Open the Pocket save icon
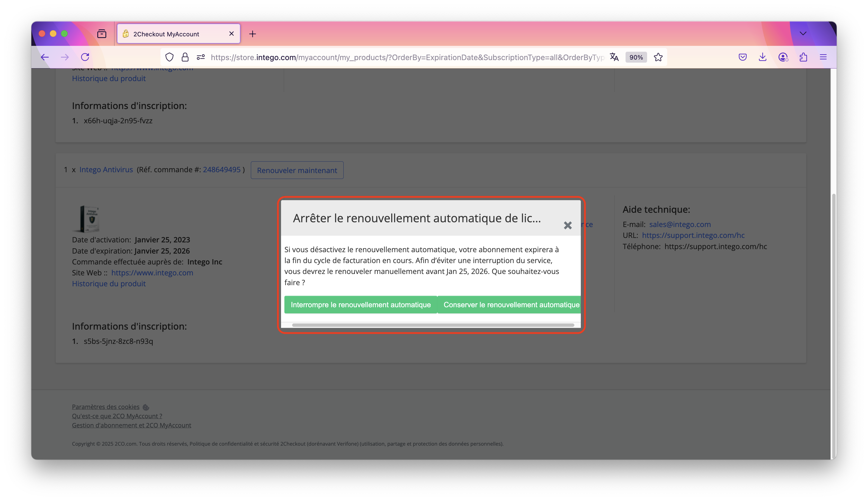The height and width of the screenshot is (501, 868). (743, 57)
